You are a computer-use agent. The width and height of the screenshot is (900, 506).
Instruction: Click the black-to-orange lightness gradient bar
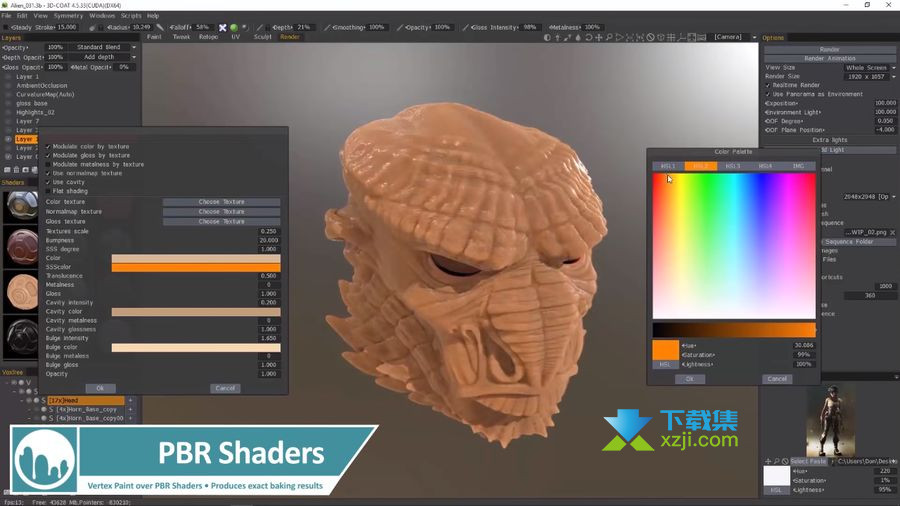[x=734, y=330]
